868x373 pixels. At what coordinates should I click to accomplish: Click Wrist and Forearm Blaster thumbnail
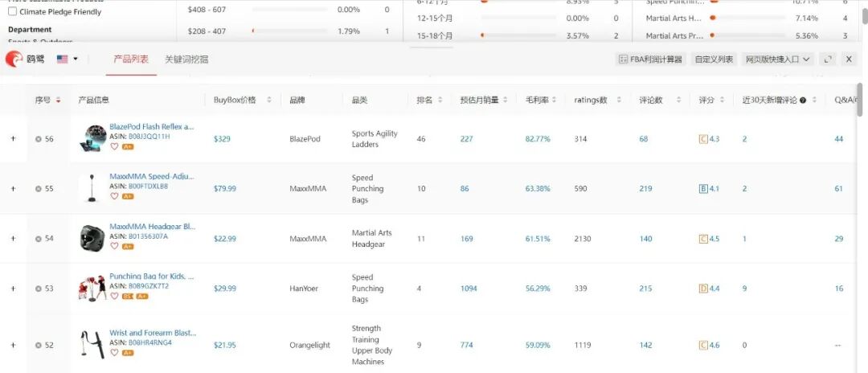point(92,344)
